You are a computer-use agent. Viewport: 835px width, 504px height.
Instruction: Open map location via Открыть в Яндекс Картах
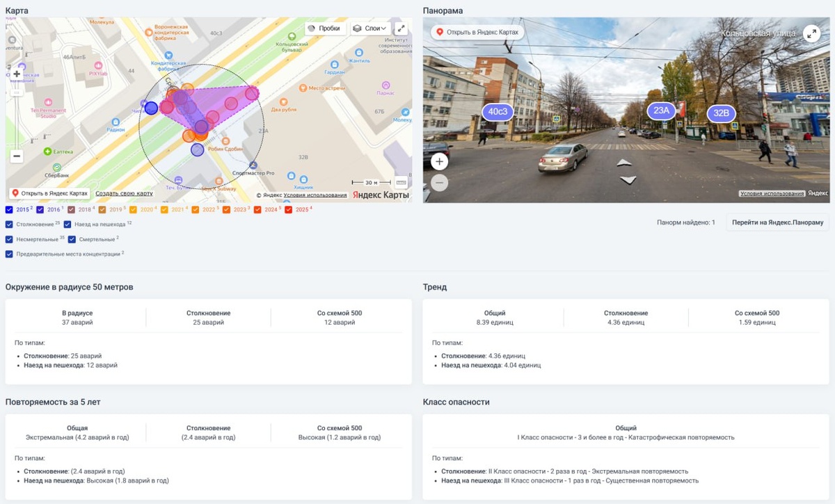(x=49, y=193)
